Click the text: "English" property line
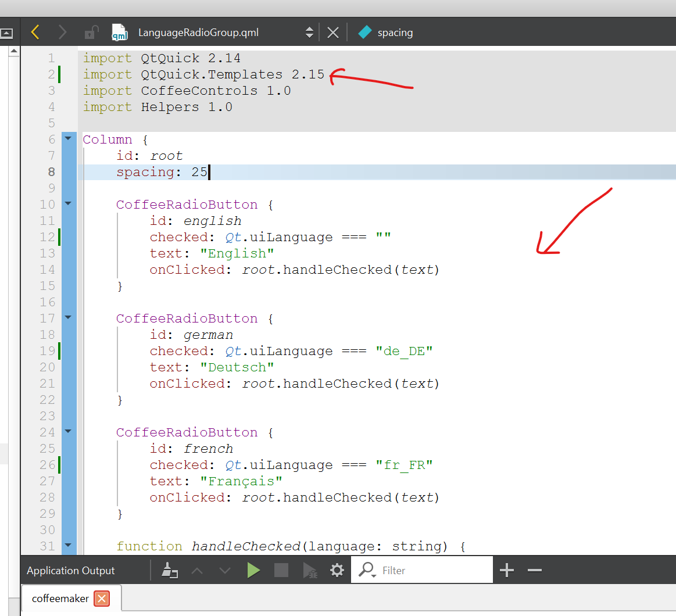This screenshot has width=676, height=616. (212, 253)
